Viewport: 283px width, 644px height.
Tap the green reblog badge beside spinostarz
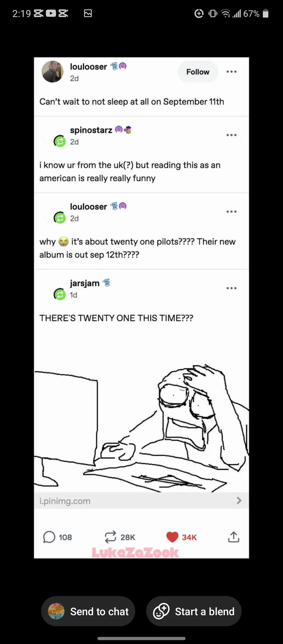pos(60,141)
